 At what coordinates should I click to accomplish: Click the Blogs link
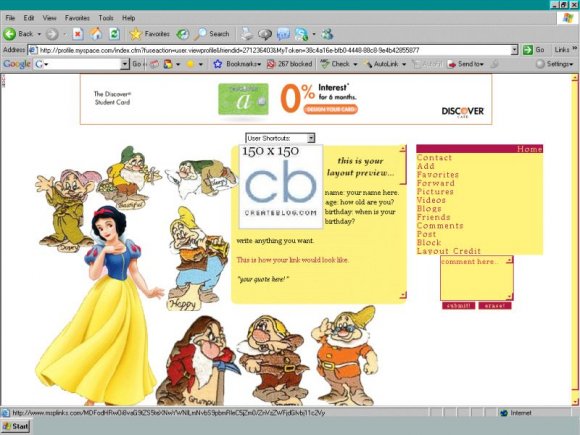pos(429,209)
